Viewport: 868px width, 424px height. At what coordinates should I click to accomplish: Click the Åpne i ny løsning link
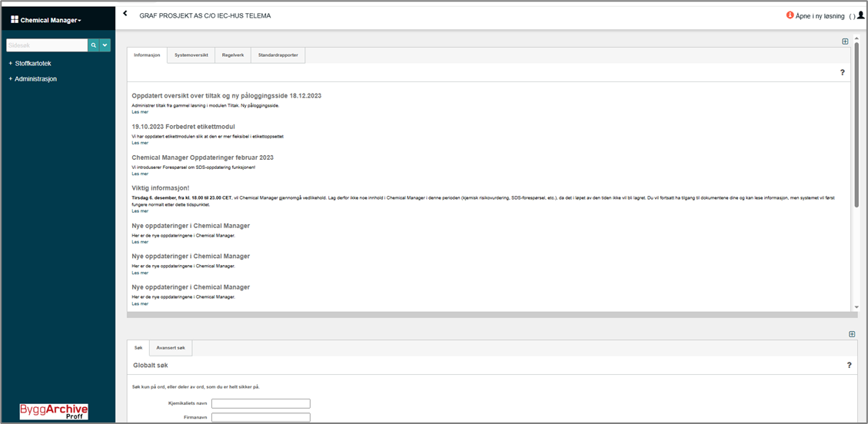[820, 15]
